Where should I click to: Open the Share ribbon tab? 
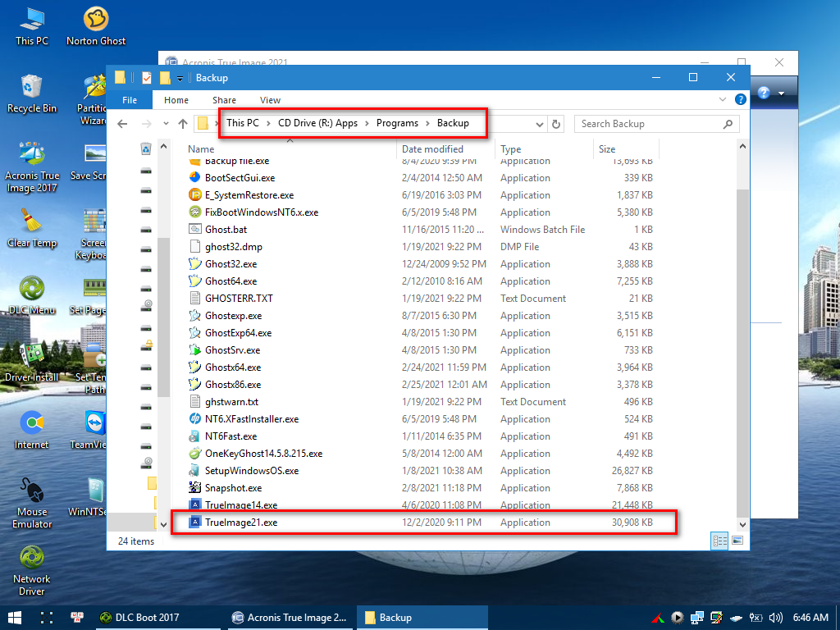224,100
